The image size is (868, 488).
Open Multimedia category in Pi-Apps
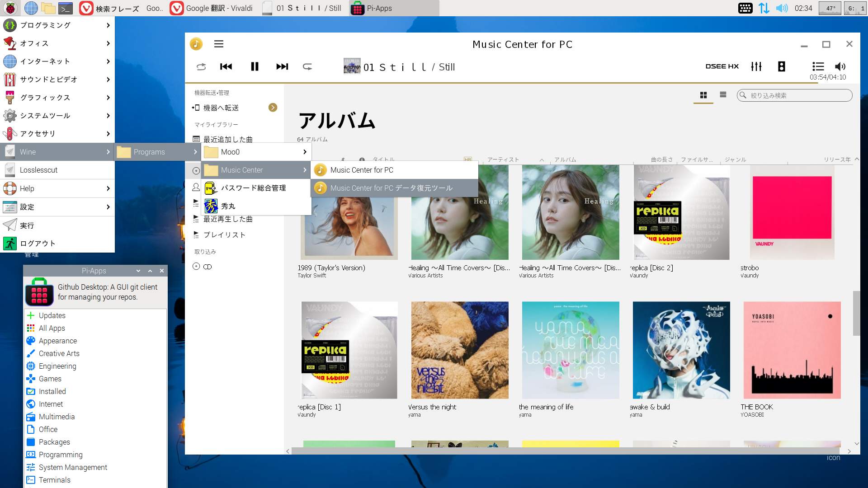(x=95, y=417)
